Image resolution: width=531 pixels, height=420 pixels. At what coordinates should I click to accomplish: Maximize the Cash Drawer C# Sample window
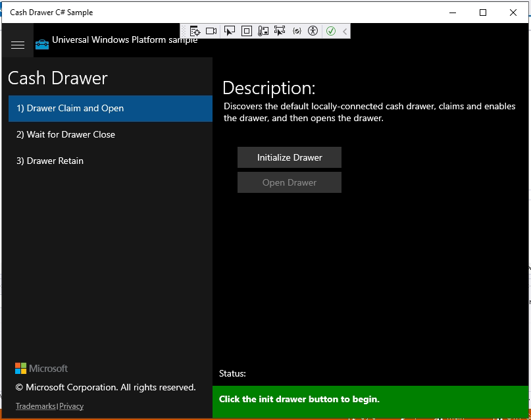483,13
